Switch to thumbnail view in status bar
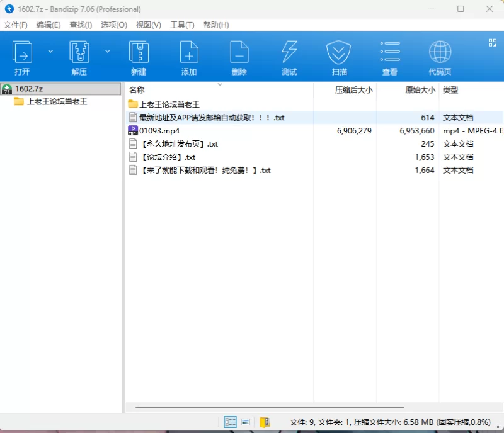This screenshot has height=433, width=504. [x=246, y=422]
